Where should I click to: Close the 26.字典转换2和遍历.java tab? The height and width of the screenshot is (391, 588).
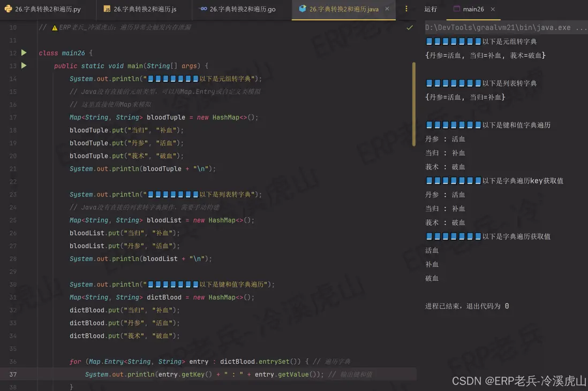point(387,9)
